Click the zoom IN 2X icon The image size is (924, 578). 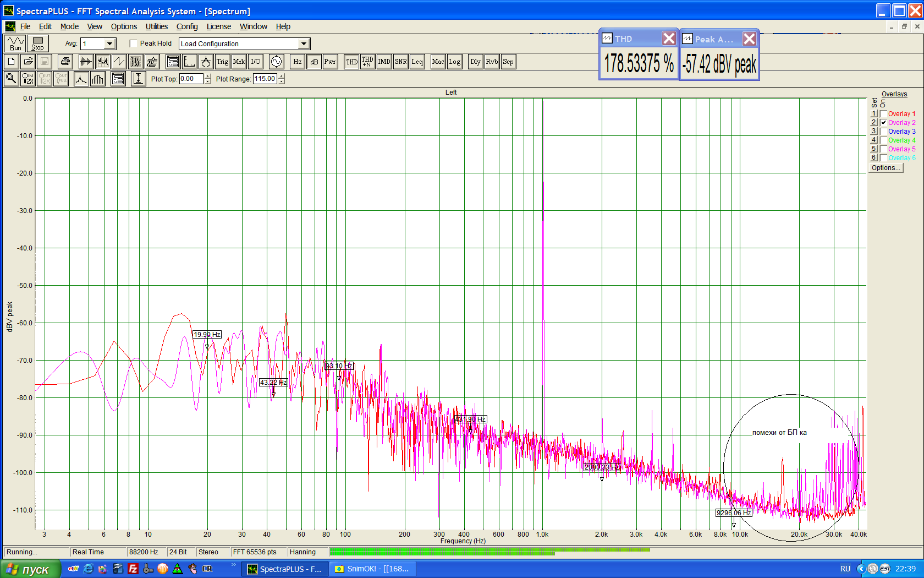[x=28, y=79]
